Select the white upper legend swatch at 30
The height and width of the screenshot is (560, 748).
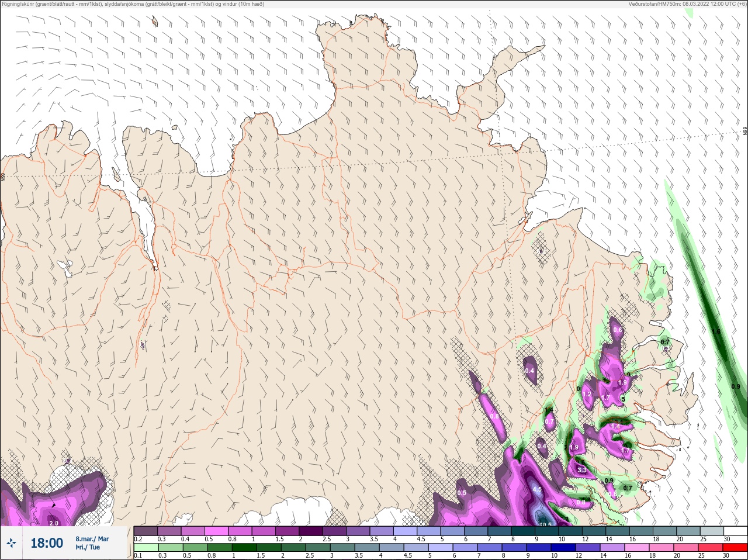pyautogui.click(x=735, y=531)
